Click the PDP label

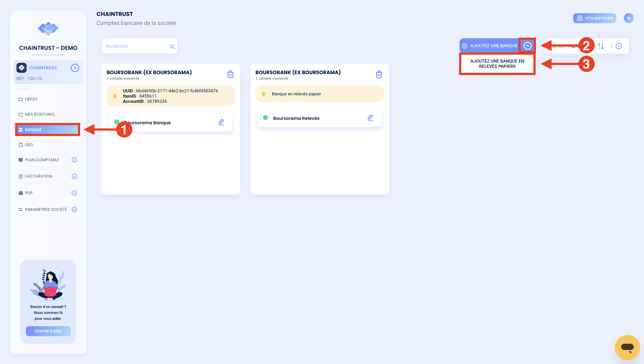tap(29, 193)
